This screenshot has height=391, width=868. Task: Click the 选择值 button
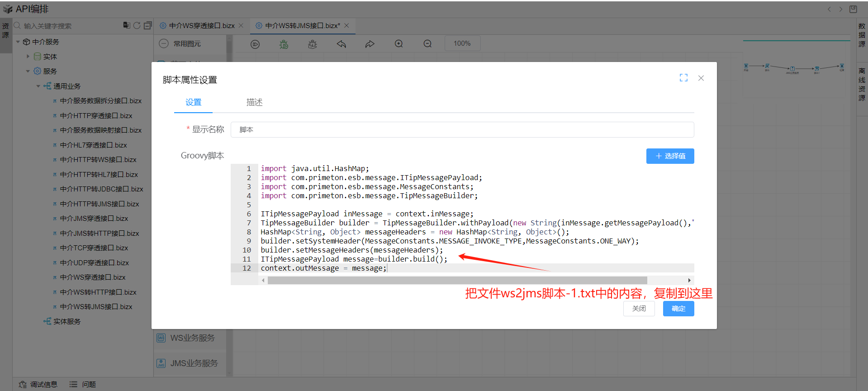[x=670, y=156]
